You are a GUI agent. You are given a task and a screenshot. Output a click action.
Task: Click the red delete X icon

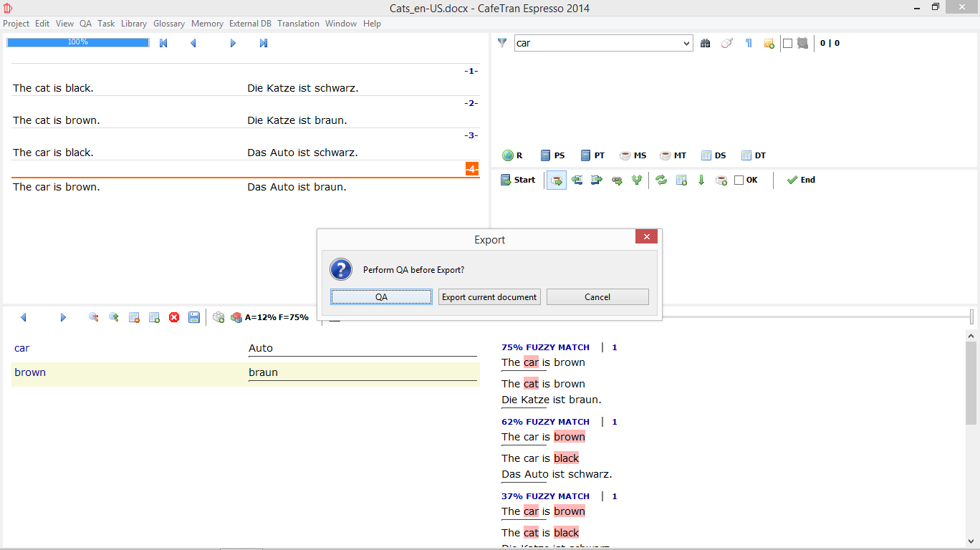point(174,317)
